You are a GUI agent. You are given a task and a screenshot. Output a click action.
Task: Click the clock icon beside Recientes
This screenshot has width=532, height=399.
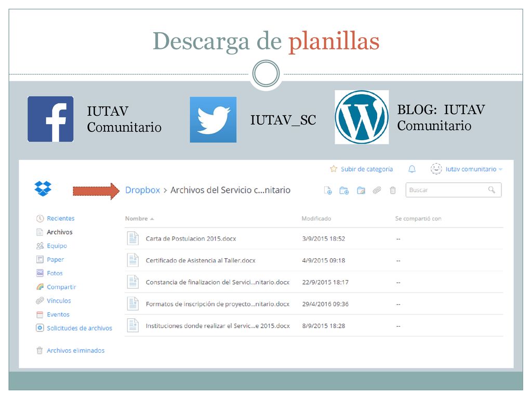tap(40, 219)
